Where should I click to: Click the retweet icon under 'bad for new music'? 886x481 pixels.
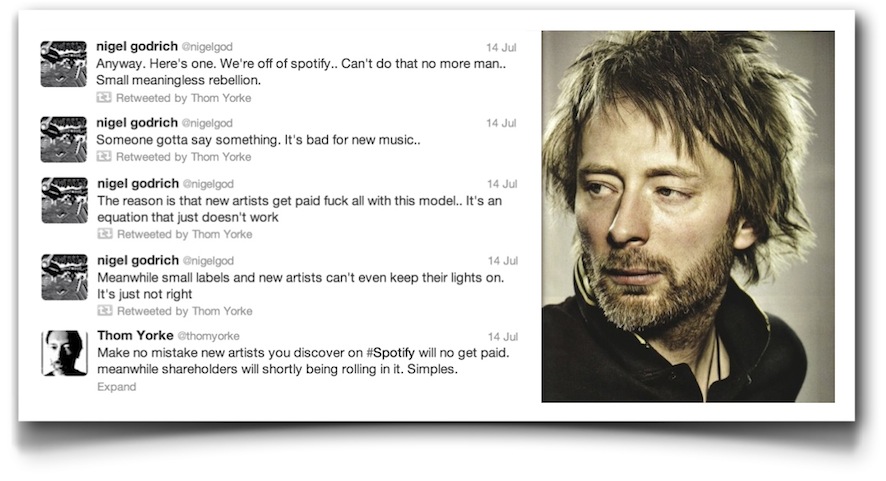pyautogui.click(x=103, y=157)
